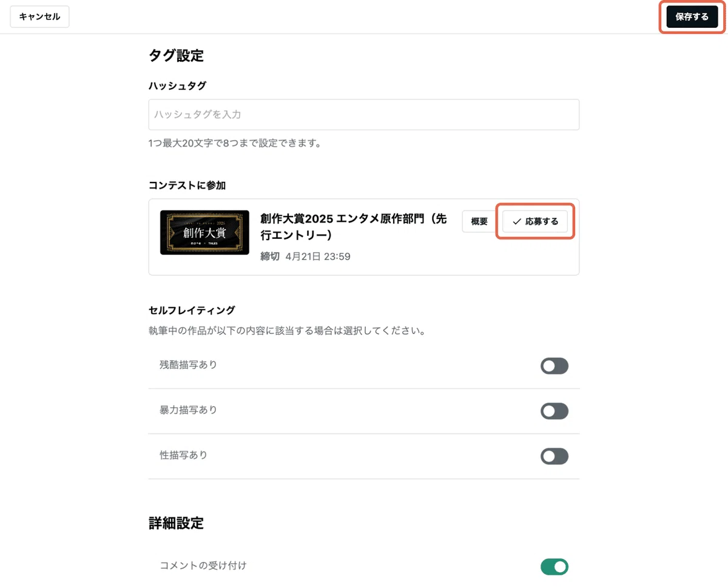Click the セルフレイティング heading
728x588 pixels.
192,310
